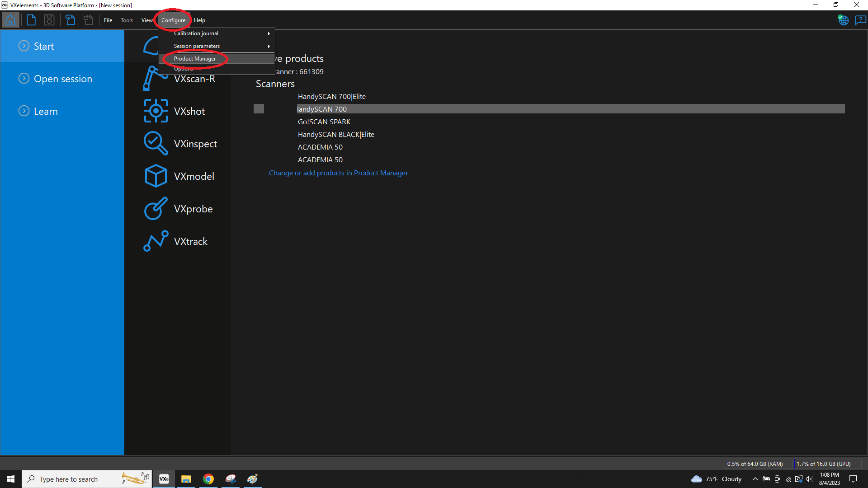Expand Session parameters submenu
The image size is (868, 488).
[x=217, y=46]
